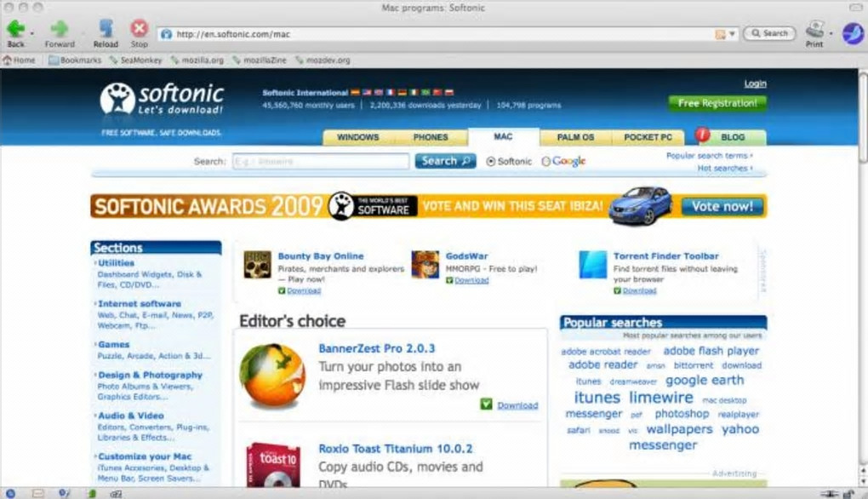The image size is (868, 499).
Task: Click the Roxio Toast 10 box image
Action: [273, 465]
